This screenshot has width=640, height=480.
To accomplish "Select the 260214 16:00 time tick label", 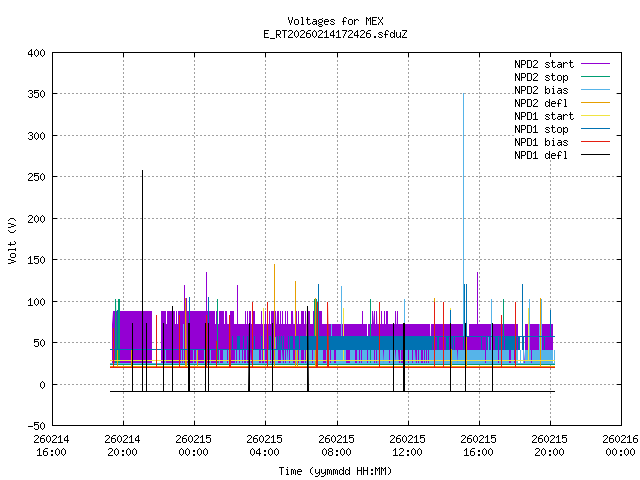I will tap(51, 445).
